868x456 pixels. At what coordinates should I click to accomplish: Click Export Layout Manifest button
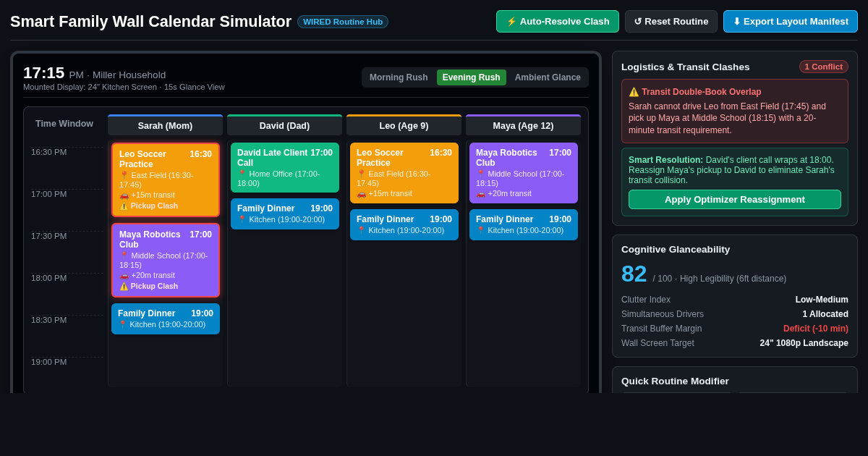point(791,21)
